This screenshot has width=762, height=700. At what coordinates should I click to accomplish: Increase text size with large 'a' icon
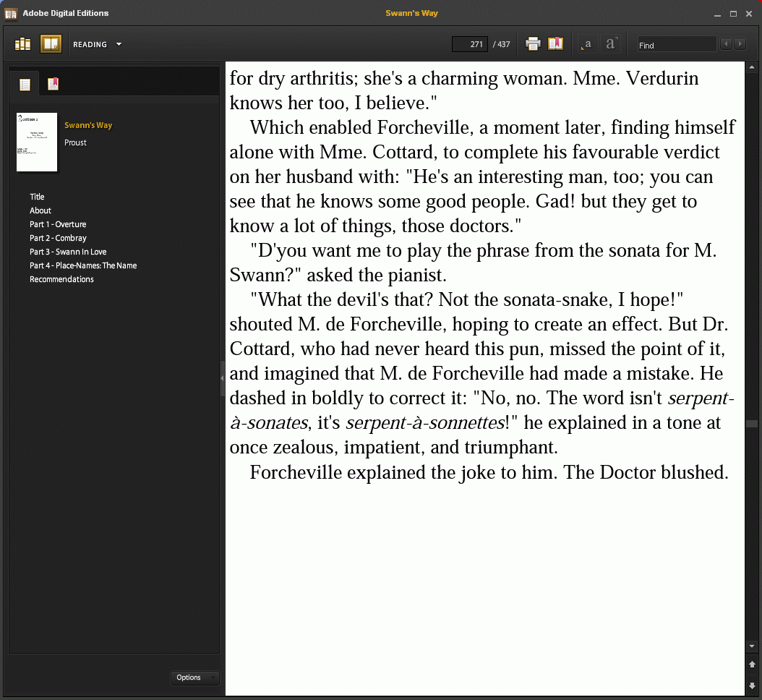610,44
